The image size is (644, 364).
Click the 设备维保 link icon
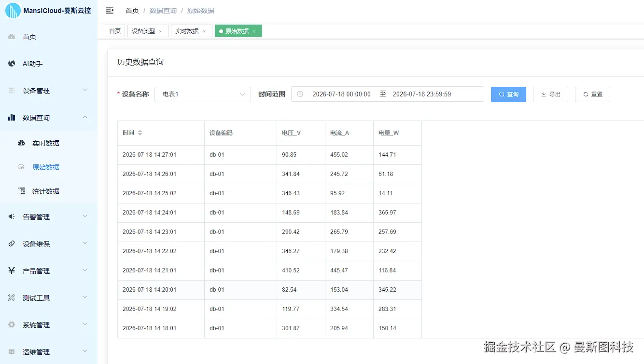[12, 244]
